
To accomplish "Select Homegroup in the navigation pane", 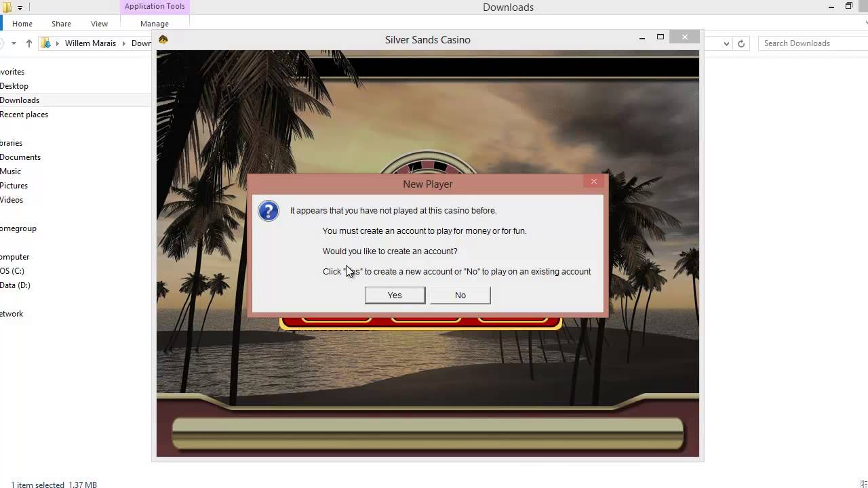I will (x=18, y=228).
